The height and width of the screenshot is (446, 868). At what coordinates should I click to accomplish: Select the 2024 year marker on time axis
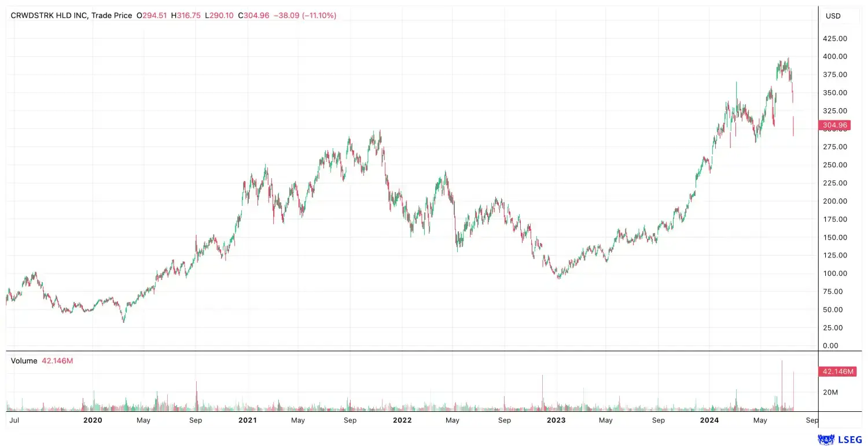tap(709, 420)
